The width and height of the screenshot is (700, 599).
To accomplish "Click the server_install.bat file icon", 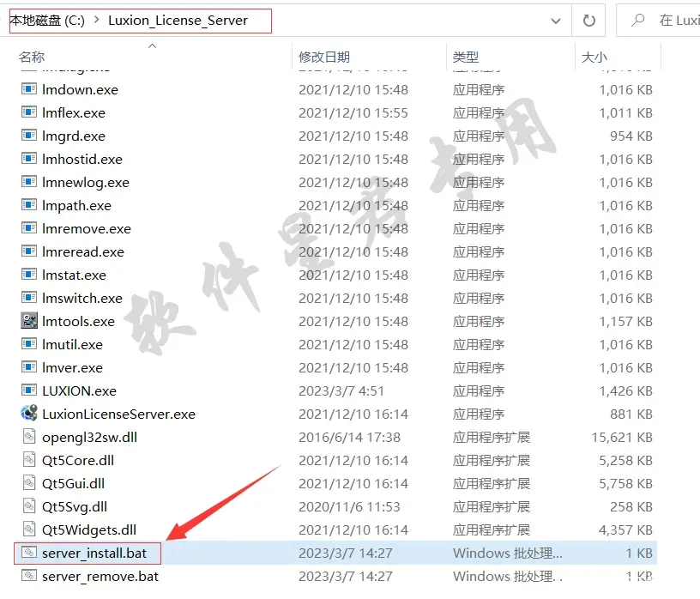I will 29,553.
